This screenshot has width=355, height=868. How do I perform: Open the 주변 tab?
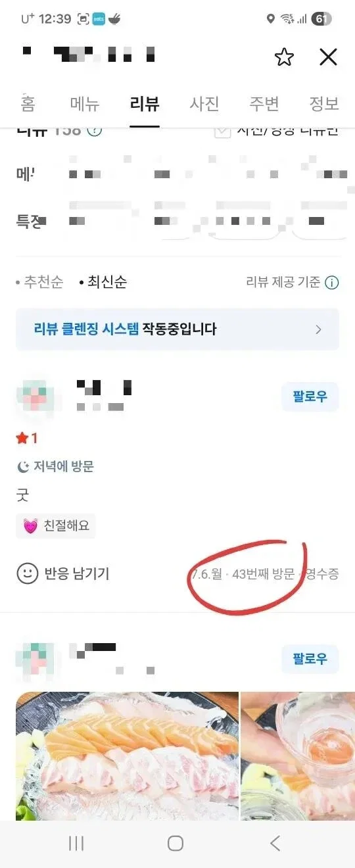(x=264, y=103)
